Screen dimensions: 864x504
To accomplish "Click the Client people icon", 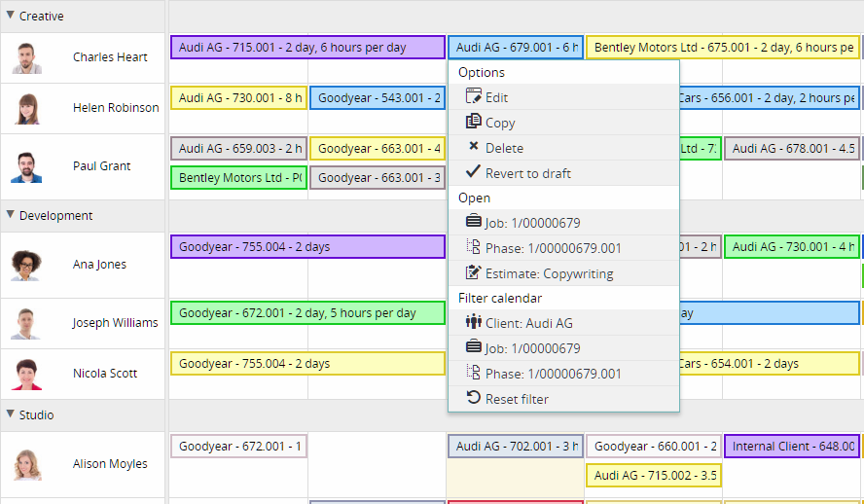I will click(x=473, y=322).
